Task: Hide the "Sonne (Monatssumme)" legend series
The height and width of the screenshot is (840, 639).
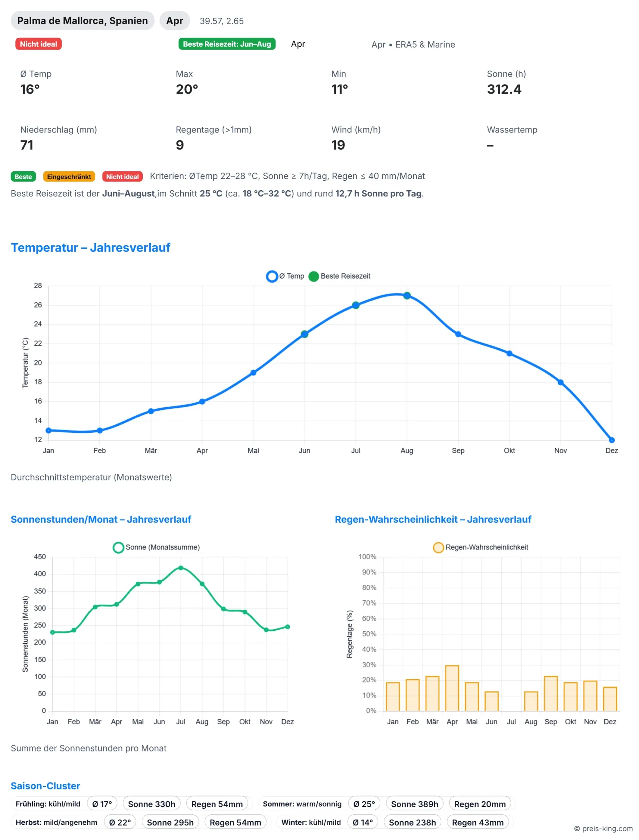Action: pos(118,547)
